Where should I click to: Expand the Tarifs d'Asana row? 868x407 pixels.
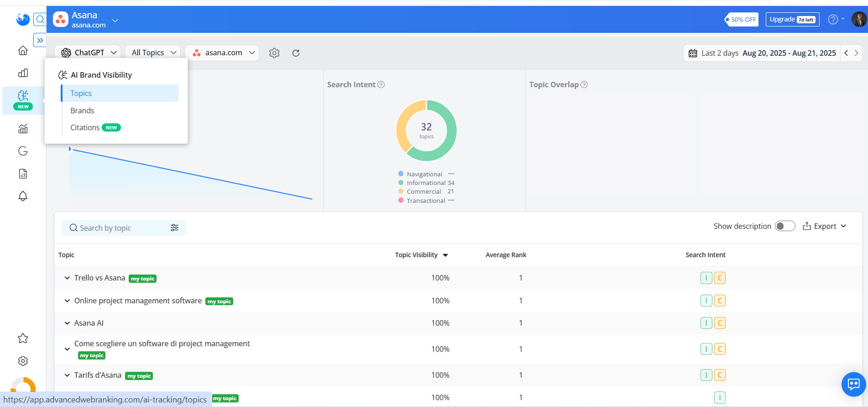(67, 375)
